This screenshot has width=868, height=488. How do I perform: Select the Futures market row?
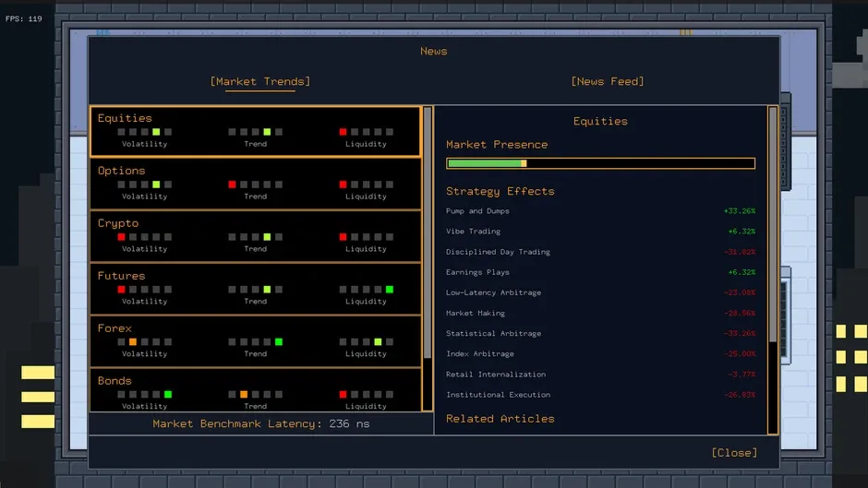pos(256,289)
